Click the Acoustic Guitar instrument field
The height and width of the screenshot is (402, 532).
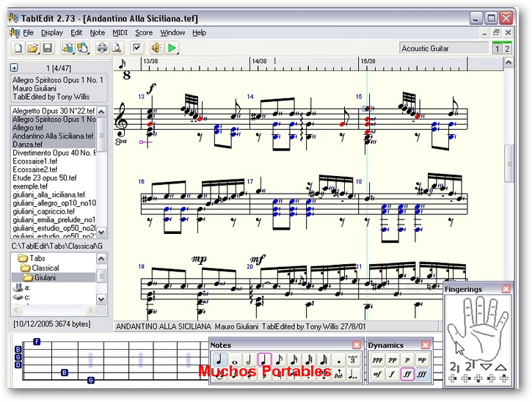click(444, 48)
